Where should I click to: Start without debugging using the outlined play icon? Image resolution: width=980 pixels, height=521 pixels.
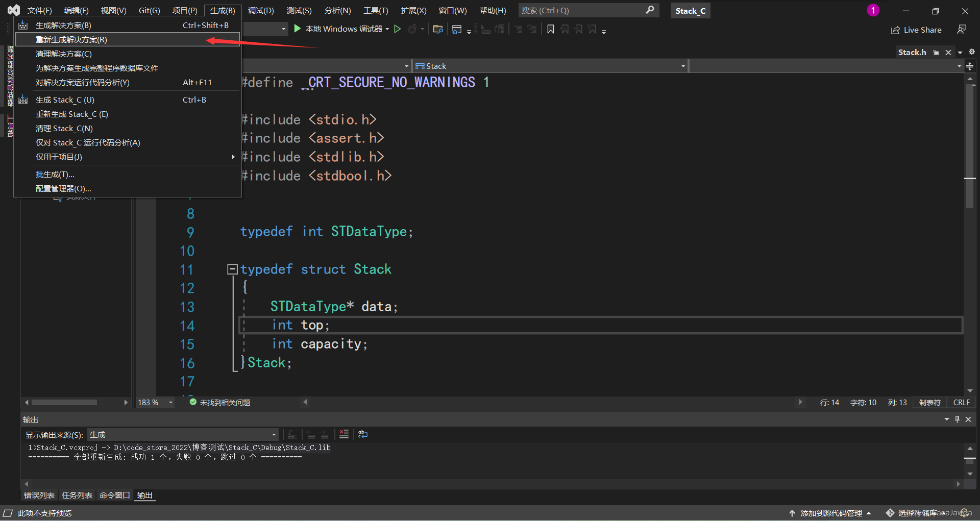[398, 29]
